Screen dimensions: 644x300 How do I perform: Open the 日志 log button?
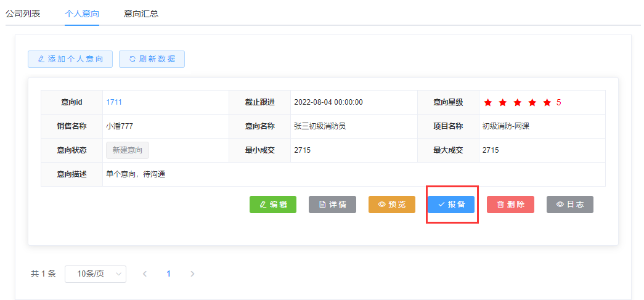pyautogui.click(x=569, y=205)
